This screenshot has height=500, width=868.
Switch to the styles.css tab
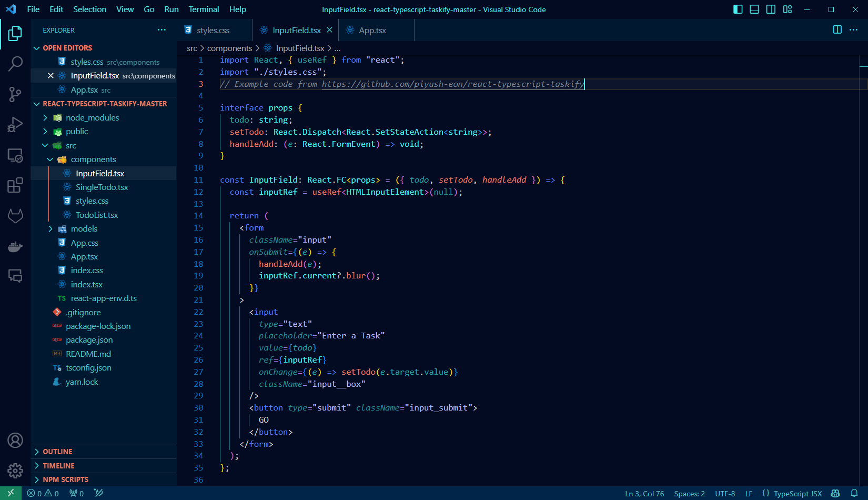pos(215,31)
